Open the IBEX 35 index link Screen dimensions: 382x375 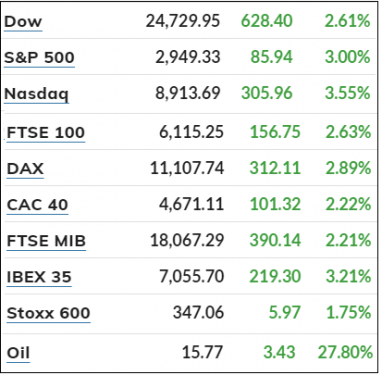pyautogui.click(x=39, y=277)
